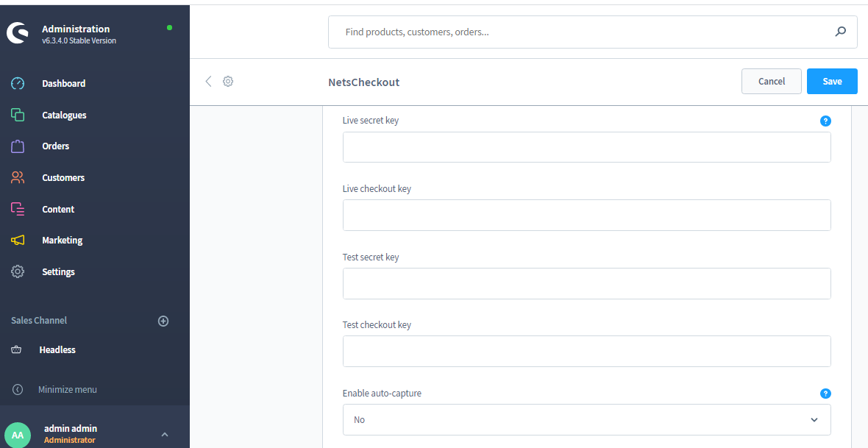
Task: Open the Customers menu
Action: (x=63, y=178)
